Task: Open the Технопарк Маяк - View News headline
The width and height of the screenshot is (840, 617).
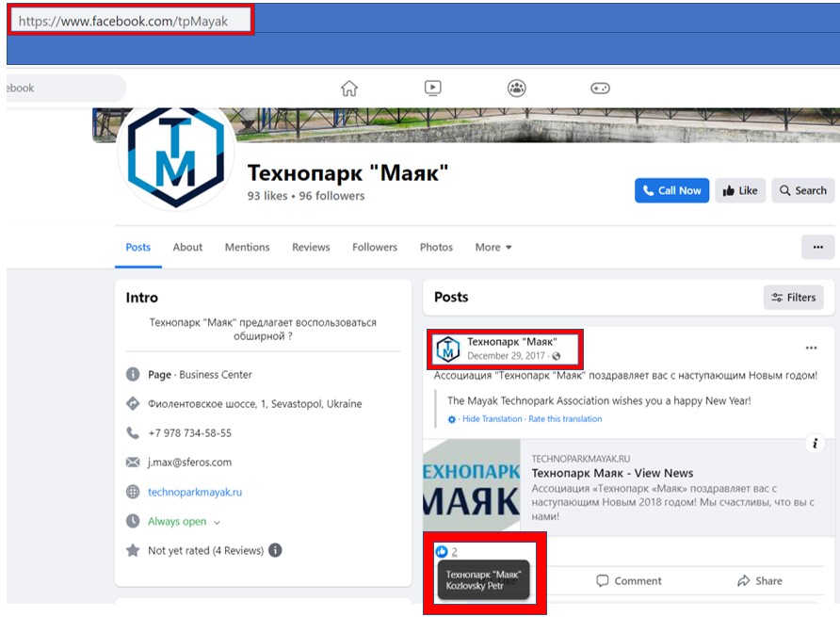Action: click(612, 473)
